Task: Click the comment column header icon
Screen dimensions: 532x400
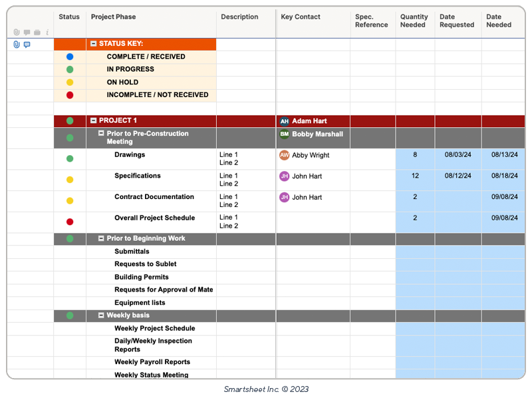Action: click(x=26, y=31)
